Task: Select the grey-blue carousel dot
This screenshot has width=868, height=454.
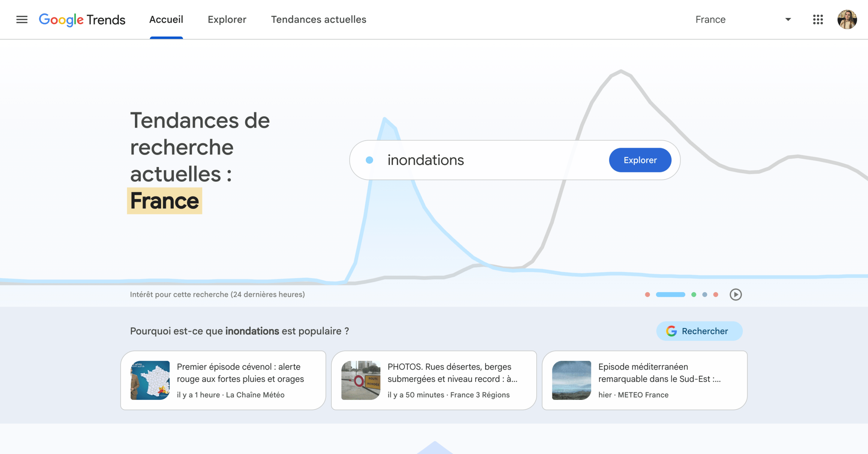Action: [x=705, y=294]
